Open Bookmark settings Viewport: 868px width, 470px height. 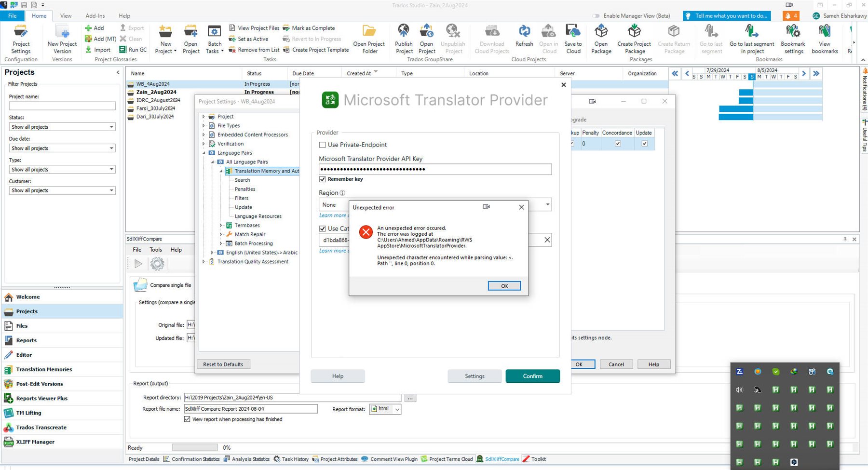click(x=793, y=40)
